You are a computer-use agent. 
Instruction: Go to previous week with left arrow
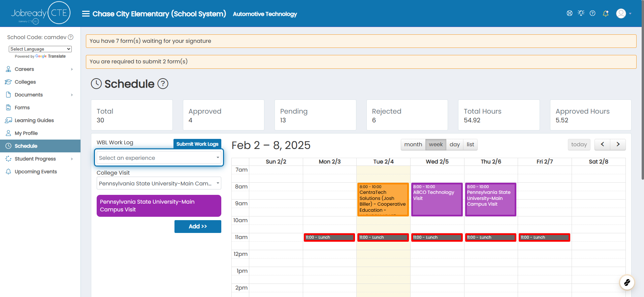pyautogui.click(x=602, y=144)
